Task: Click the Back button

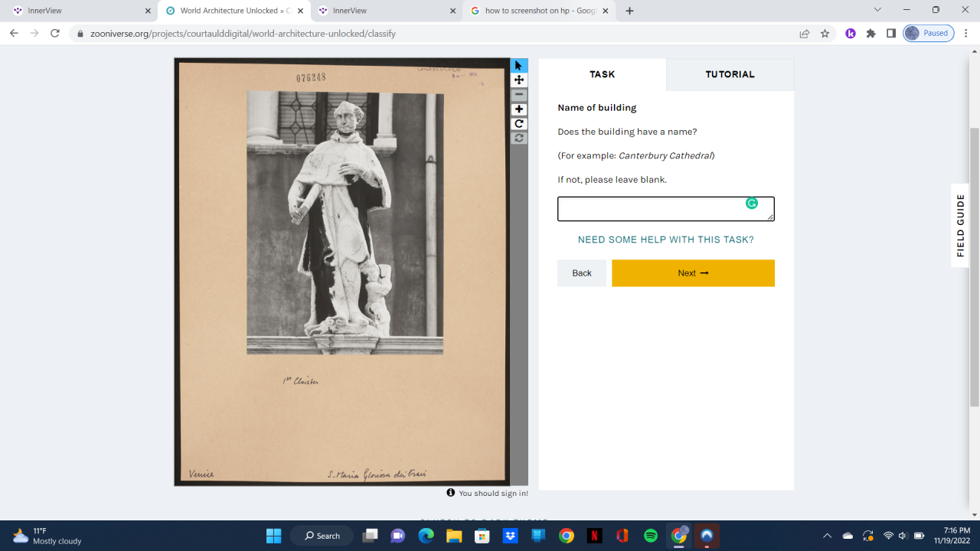Action: tap(582, 273)
